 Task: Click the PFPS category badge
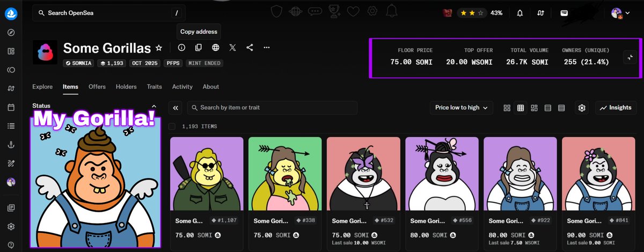(x=173, y=63)
